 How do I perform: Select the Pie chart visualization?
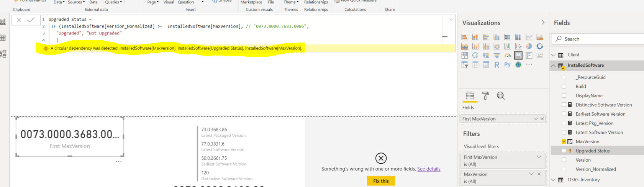click(x=529, y=46)
